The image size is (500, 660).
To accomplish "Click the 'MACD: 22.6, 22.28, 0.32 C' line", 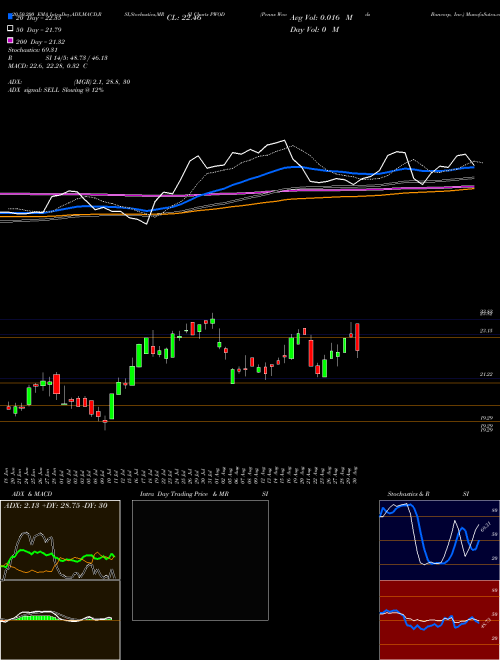I will (48, 66).
